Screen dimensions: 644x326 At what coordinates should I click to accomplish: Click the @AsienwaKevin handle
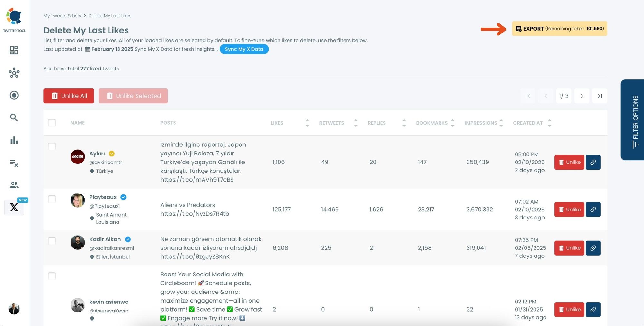click(109, 311)
